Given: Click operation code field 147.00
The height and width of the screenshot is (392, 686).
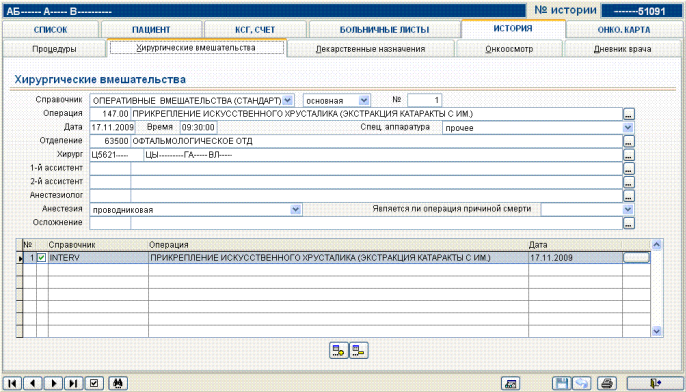Looking at the screenshot, I should click(110, 114).
